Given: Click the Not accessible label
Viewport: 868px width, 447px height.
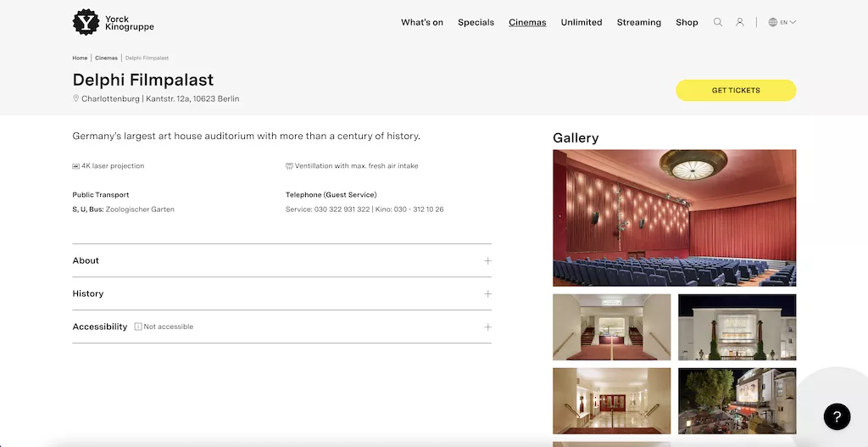Looking at the screenshot, I should [169, 327].
